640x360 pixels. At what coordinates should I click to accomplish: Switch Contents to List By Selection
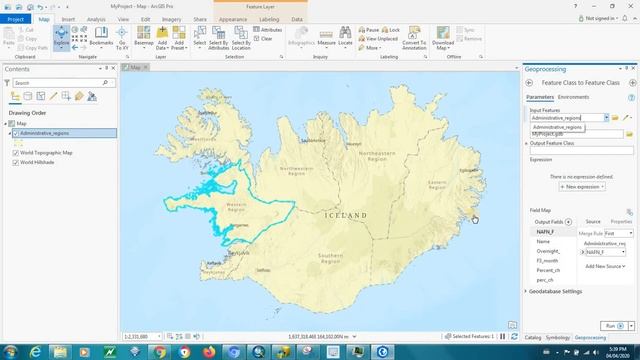(x=40, y=96)
